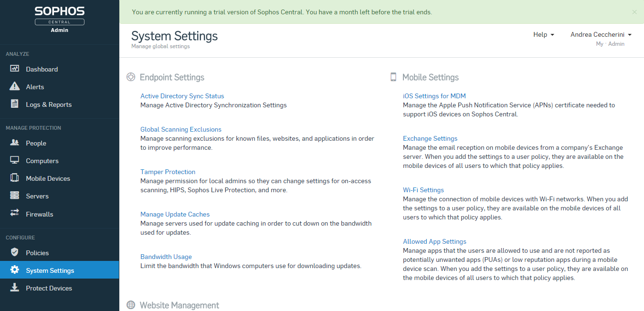Screen dimensions: 644x311
Task: Click the MANAGE PROTECTION section label
Action: click(33, 128)
